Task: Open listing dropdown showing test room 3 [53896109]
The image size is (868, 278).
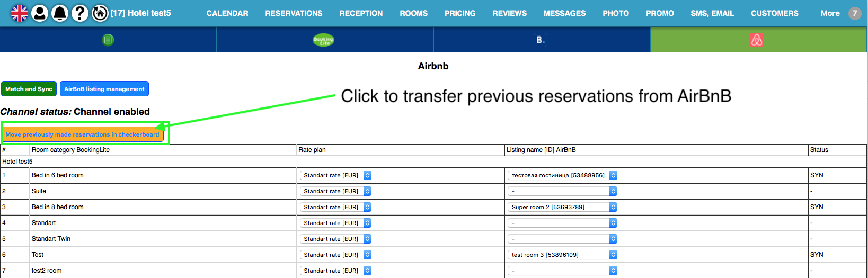Action: (562, 255)
